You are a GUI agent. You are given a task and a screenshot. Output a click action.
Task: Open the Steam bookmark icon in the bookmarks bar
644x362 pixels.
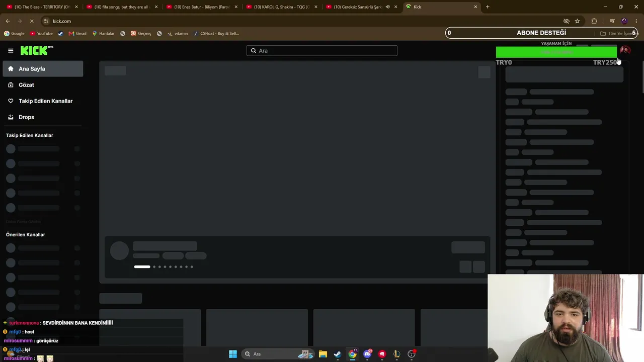click(x=60, y=34)
